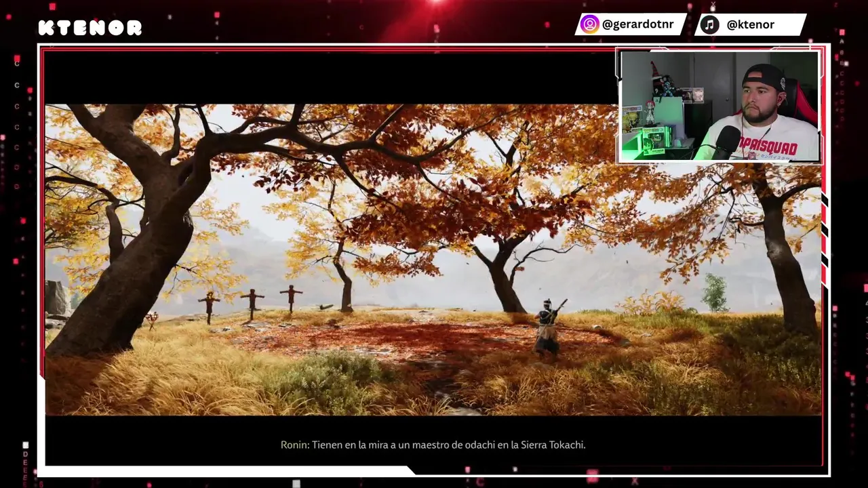This screenshot has width=868, height=488.
Task: Click the Ronin subtitle dialogue text
Action: (x=433, y=445)
